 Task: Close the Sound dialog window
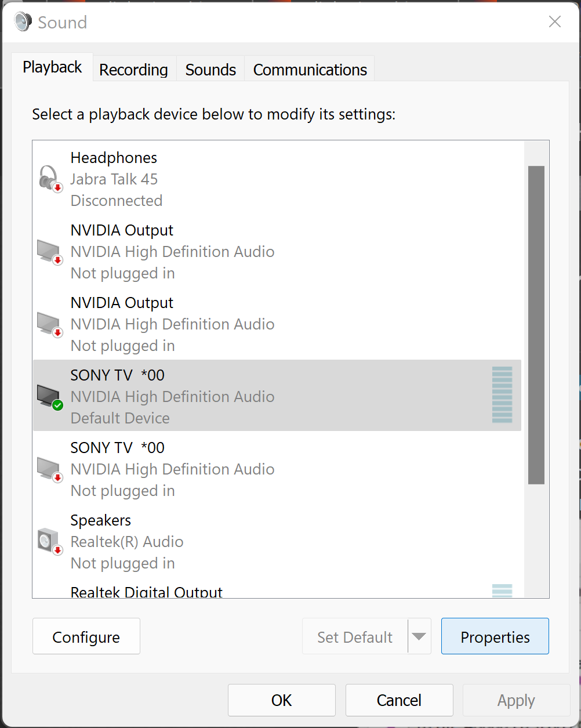(555, 22)
